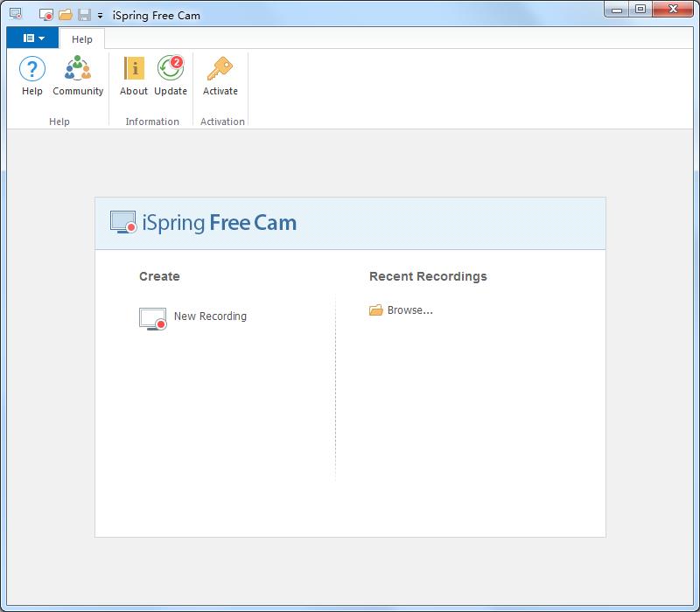Start a New Recording
The height and width of the screenshot is (612, 700).
(x=209, y=317)
